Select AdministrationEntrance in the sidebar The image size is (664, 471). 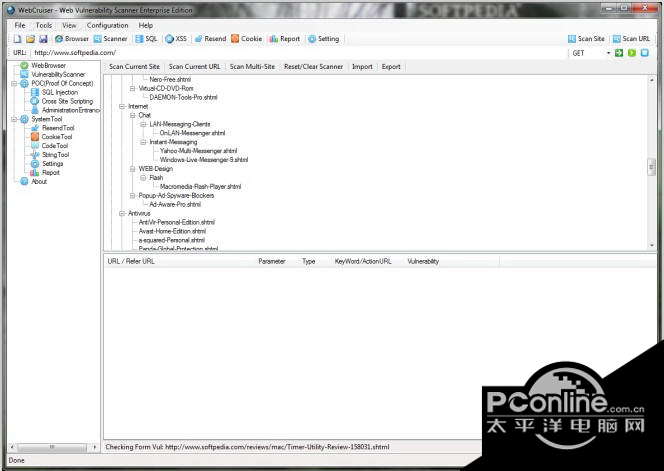70,110
